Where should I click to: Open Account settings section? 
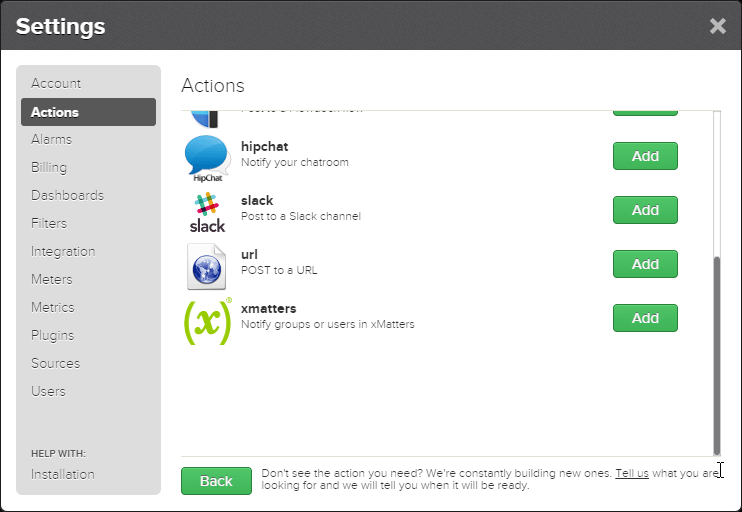[56, 83]
